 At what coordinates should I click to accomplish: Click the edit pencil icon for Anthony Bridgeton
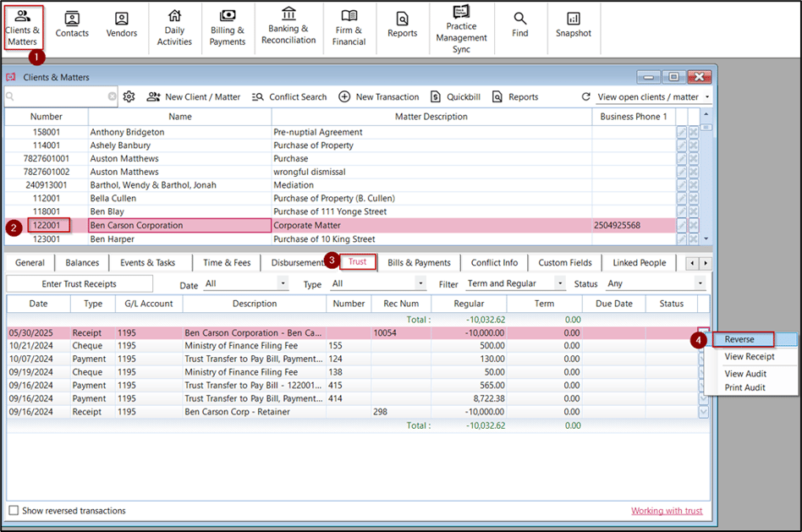pyautogui.click(x=681, y=132)
